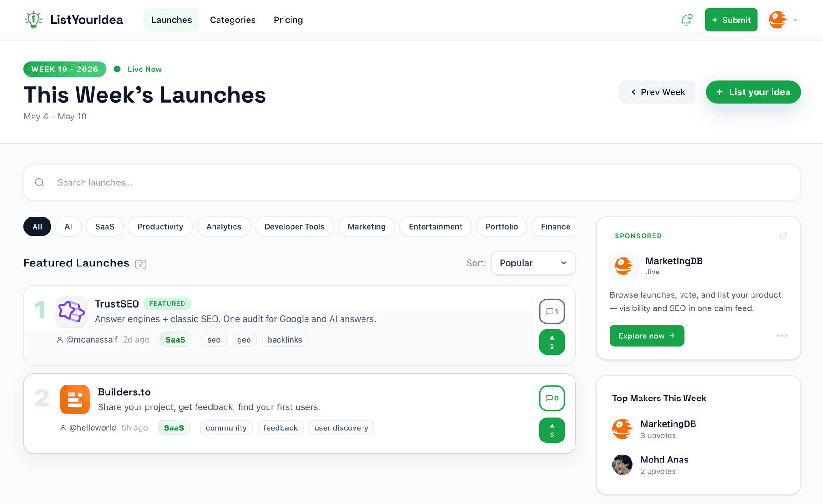Open the Categories nav tab

point(233,20)
